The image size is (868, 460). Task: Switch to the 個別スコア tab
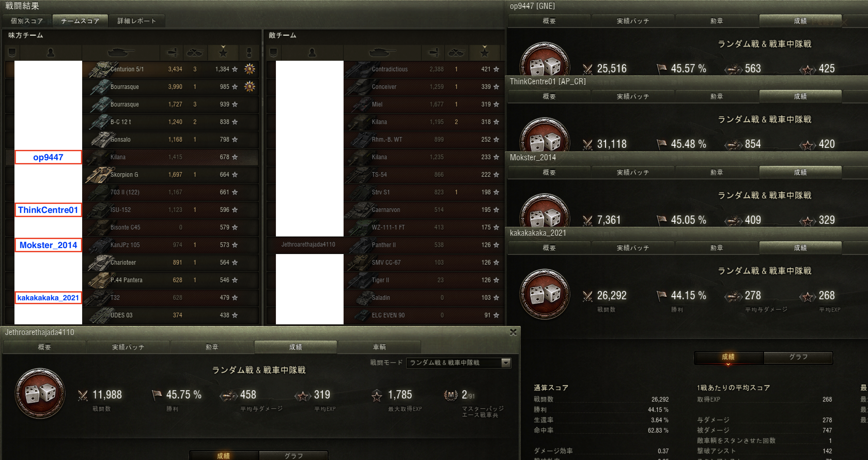point(27,21)
